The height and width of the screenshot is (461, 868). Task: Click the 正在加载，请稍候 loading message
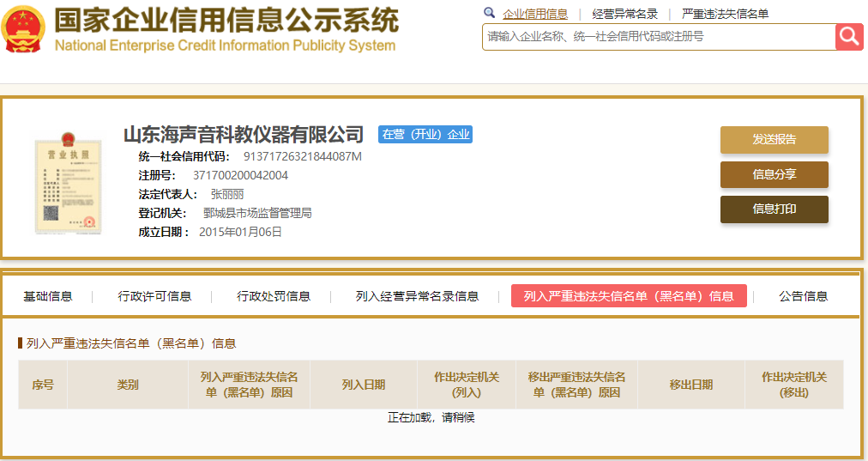(x=431, y=417)
